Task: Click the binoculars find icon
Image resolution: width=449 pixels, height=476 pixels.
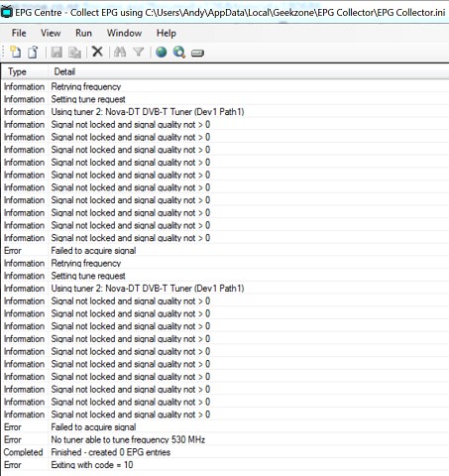Action: pyautogui.click(x=120, y=52)
